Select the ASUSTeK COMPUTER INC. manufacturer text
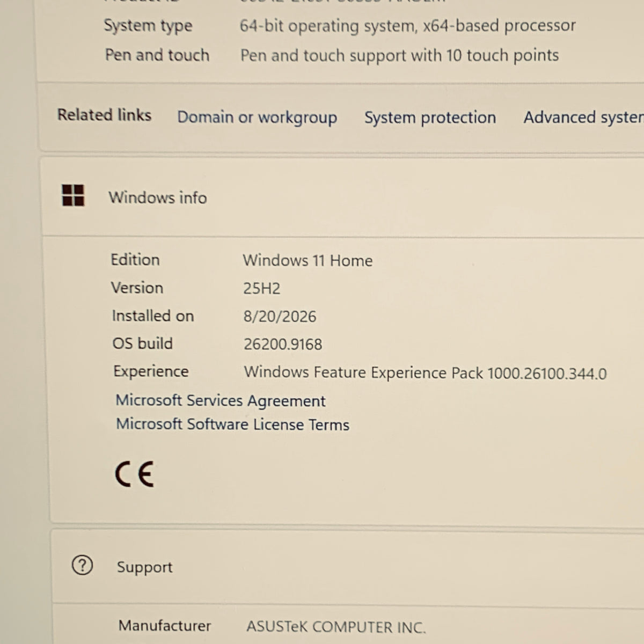The image size is (644, 644). (x=336, y=627)
